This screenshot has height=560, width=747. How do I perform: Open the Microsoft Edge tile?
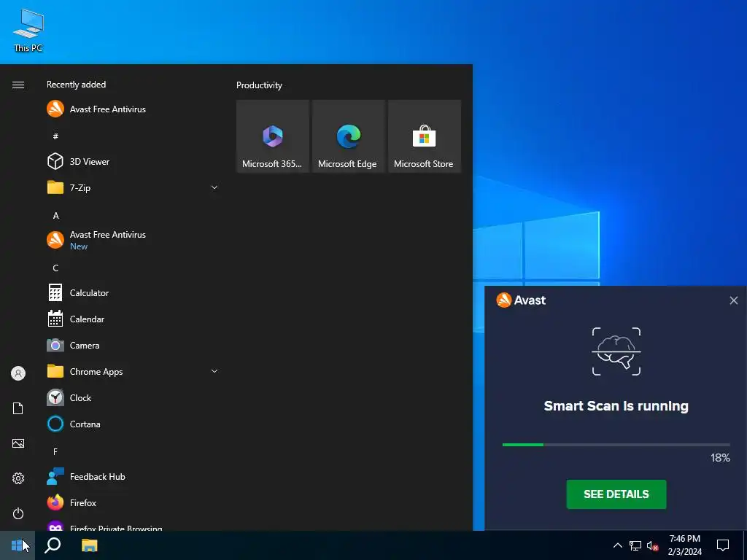pyautogui.click(x=348, y=136)
